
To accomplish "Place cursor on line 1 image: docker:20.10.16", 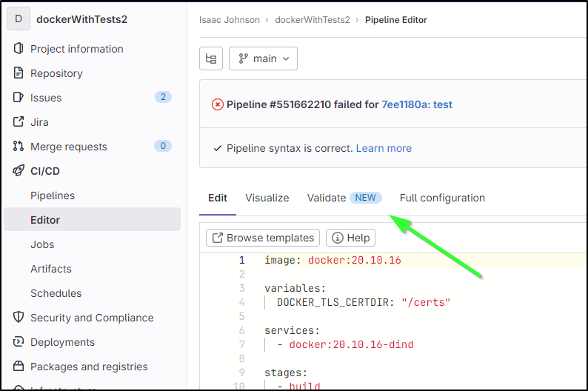I will tap(333, 260).
